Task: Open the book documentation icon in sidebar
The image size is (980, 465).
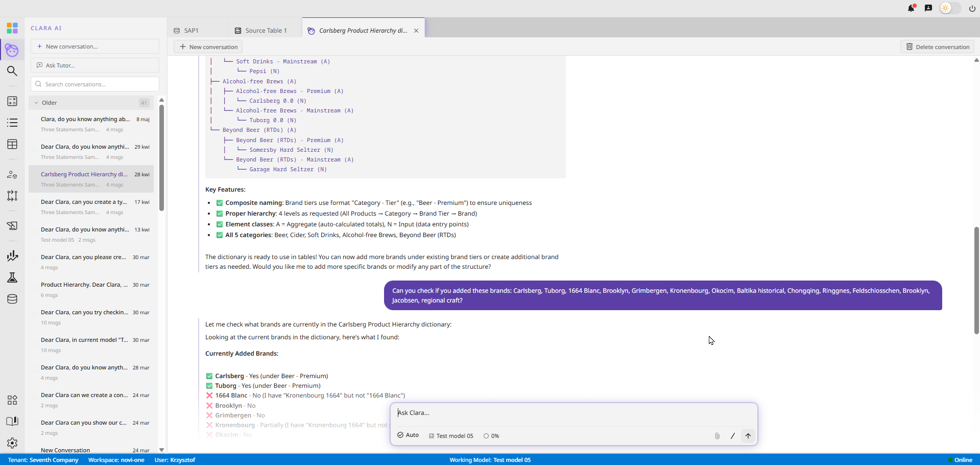Action: point(12,422)
